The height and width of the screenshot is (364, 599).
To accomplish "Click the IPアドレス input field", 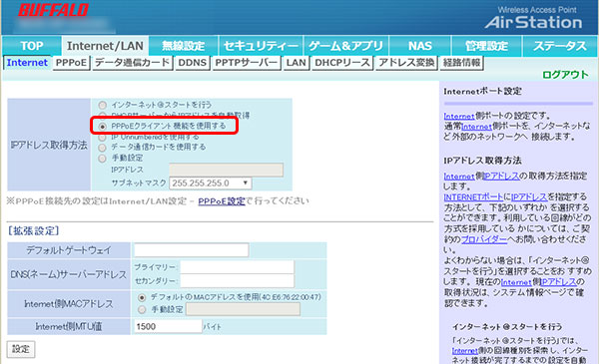I will 227,170.
